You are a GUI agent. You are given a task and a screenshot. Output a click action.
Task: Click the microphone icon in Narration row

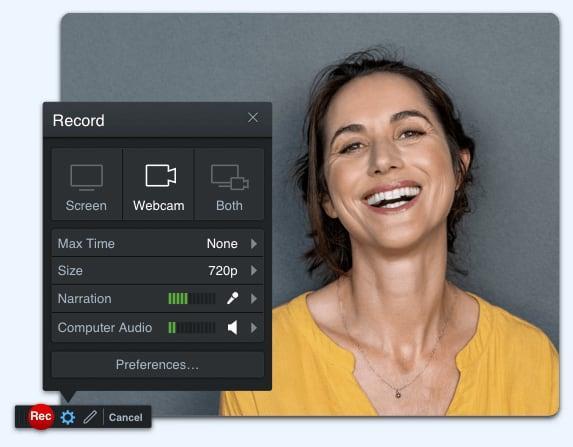click(x=232, y=298)
